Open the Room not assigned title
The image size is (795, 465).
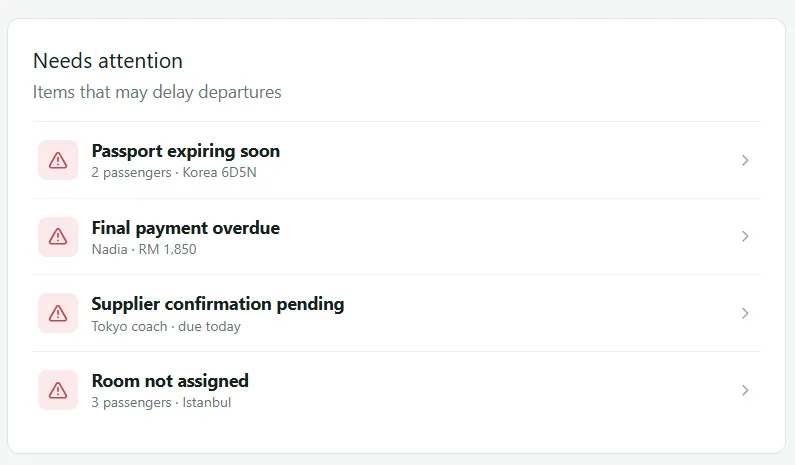[x=170, y=381]
